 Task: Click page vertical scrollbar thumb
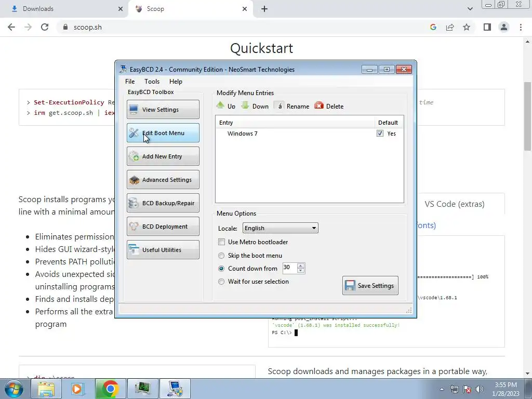[528, 116]
